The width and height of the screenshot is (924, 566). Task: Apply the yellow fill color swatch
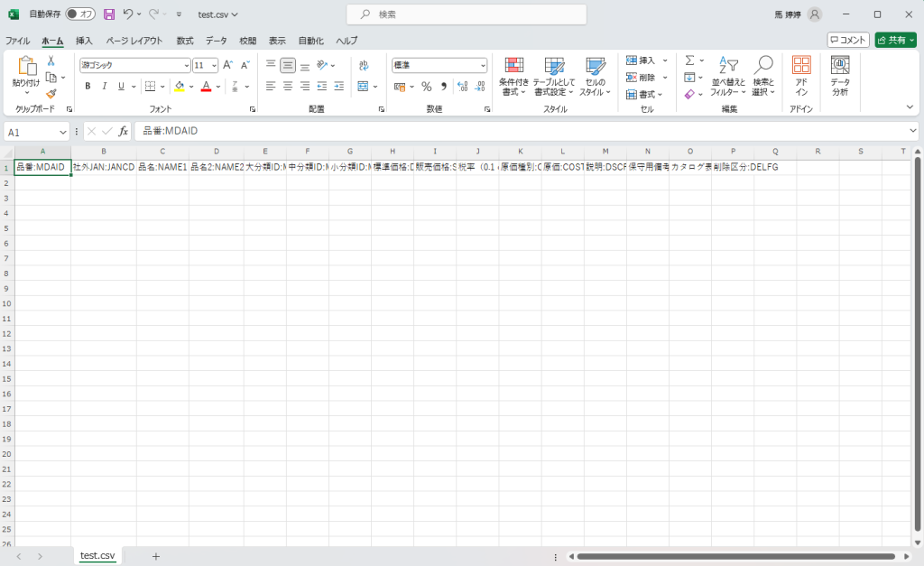point(179,87)
